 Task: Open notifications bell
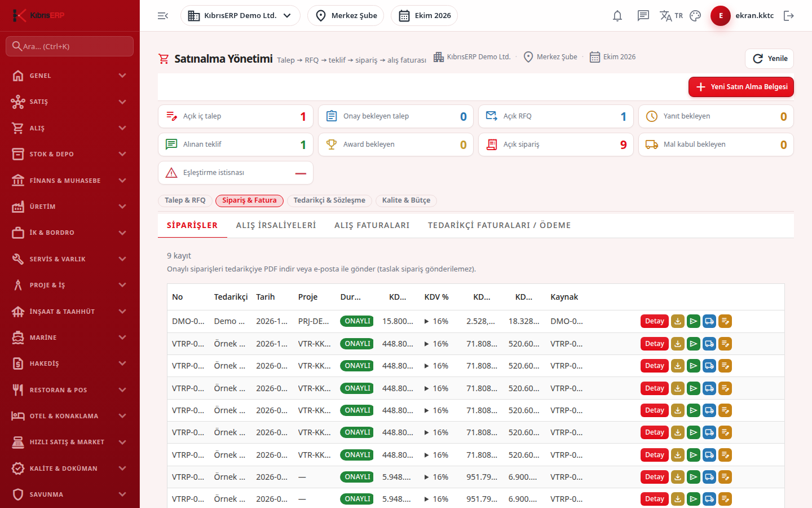coord(617,16)
